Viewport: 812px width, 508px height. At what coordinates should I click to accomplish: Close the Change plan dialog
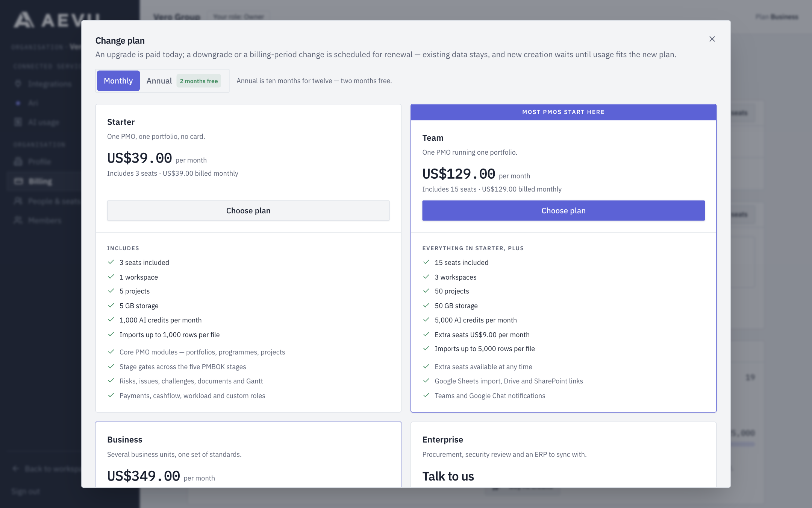point(712,39)
